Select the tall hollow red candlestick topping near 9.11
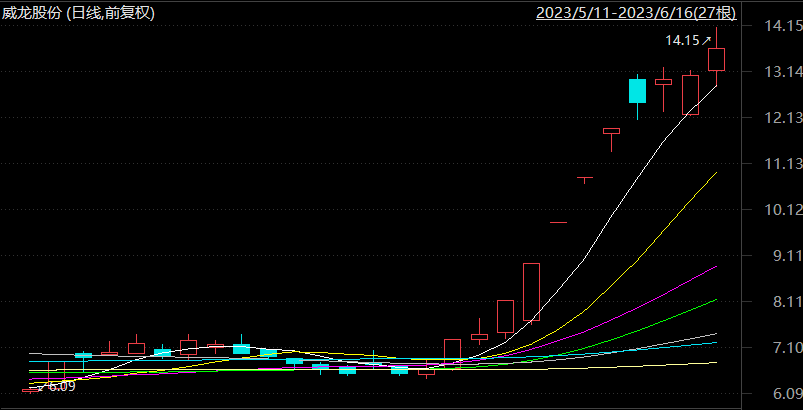This screenshot has height=410, width=803. tap(532, 292)
